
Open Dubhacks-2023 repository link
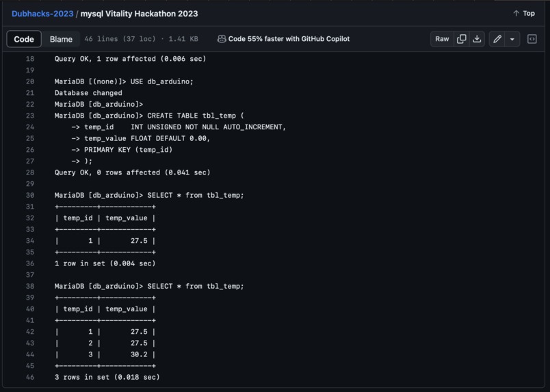[42, 14]
